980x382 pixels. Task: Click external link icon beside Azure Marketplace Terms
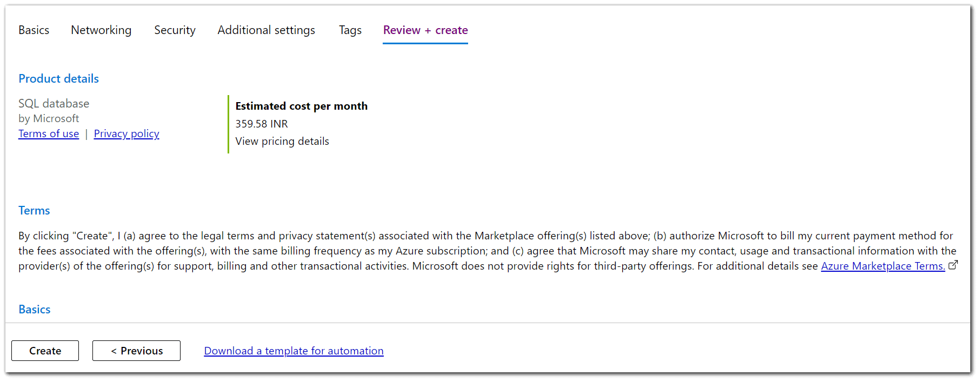point(954,265)
